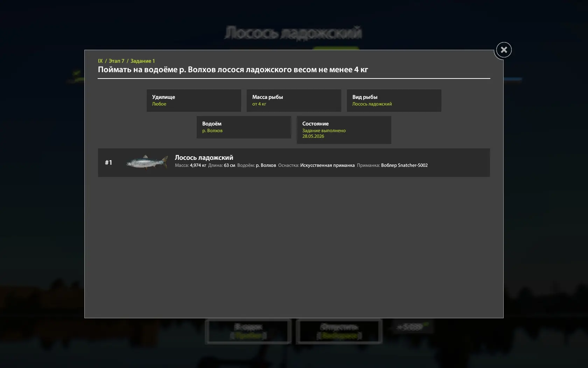The height and width of the screenshot is (368, 588).
Task: Click the task description heading text
Action: point(233,69)
